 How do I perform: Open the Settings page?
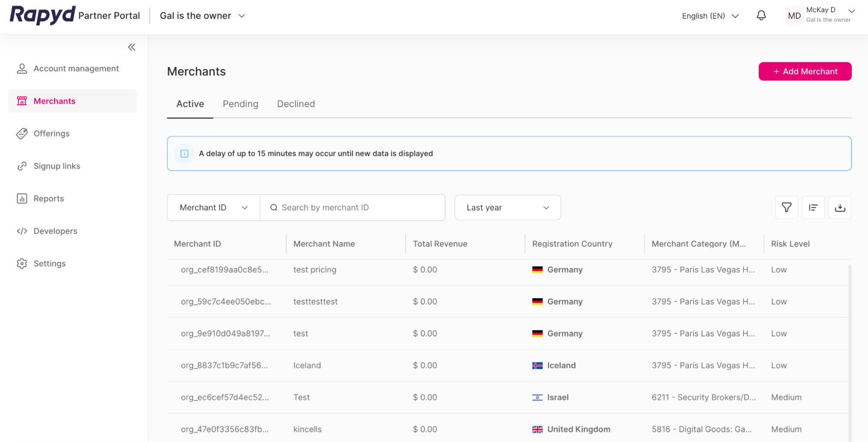(x=50, y=263)
